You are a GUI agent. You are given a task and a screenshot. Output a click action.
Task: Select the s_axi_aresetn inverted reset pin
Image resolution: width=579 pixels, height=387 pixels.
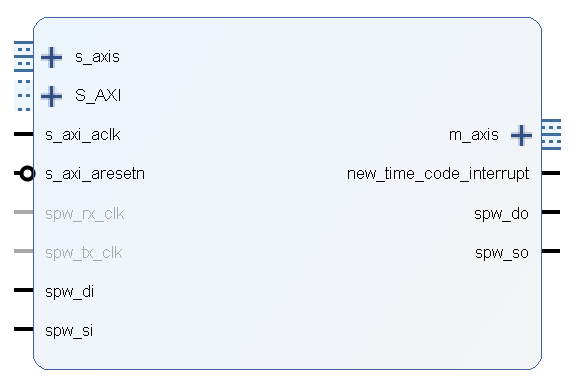click(x=24, y=173)
